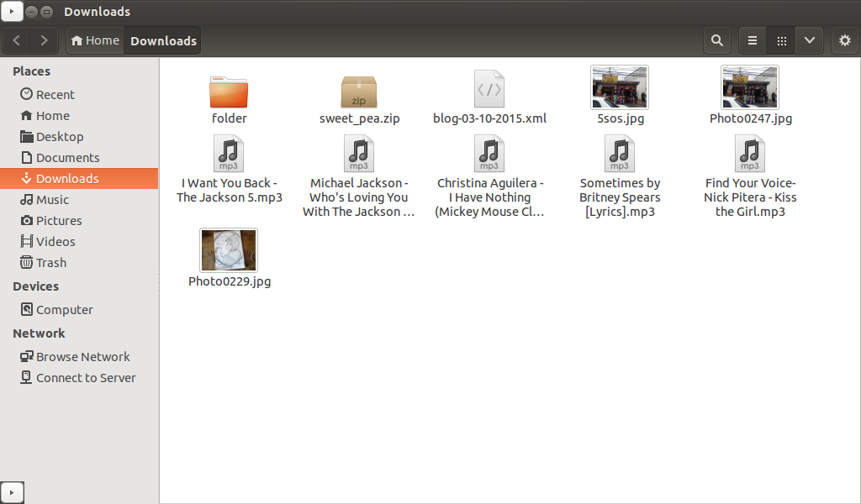
Task: Open the search icon in the toolbar
Action: click(716, 40)
